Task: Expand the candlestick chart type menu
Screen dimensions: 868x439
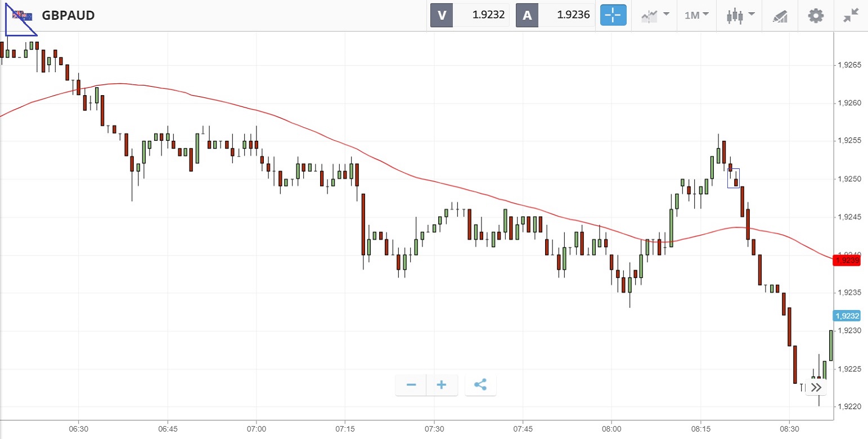Action: tap(738, 15)
